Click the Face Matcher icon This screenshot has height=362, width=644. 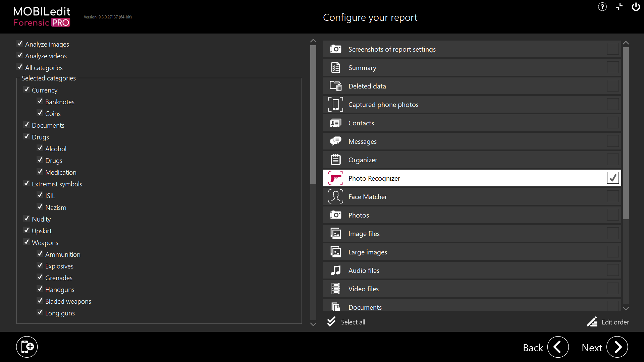coord(335,197)
